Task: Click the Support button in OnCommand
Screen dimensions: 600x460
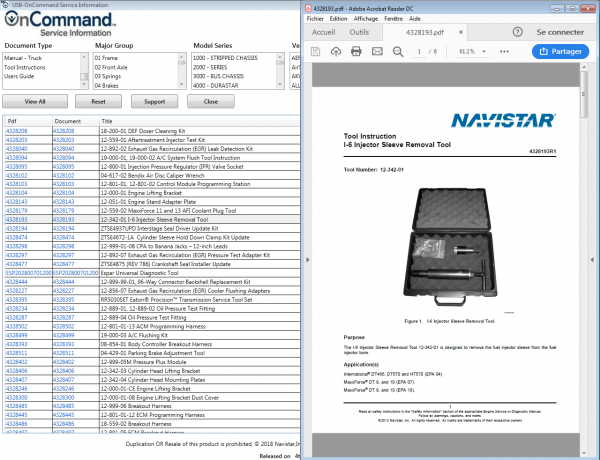Action: [155, 101]
